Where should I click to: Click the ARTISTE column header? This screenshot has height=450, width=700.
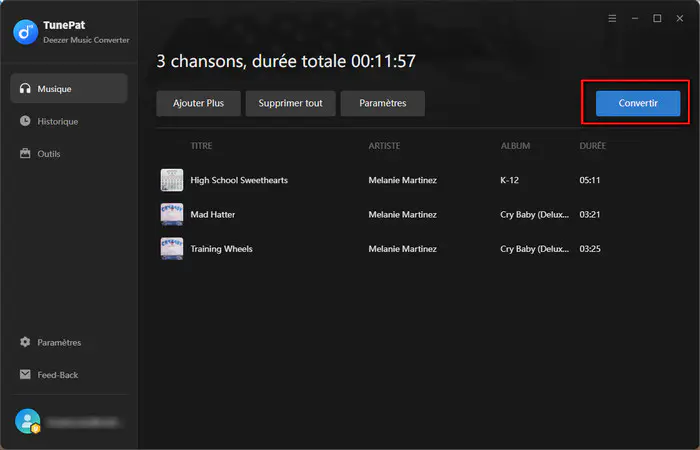pos(384,146)
